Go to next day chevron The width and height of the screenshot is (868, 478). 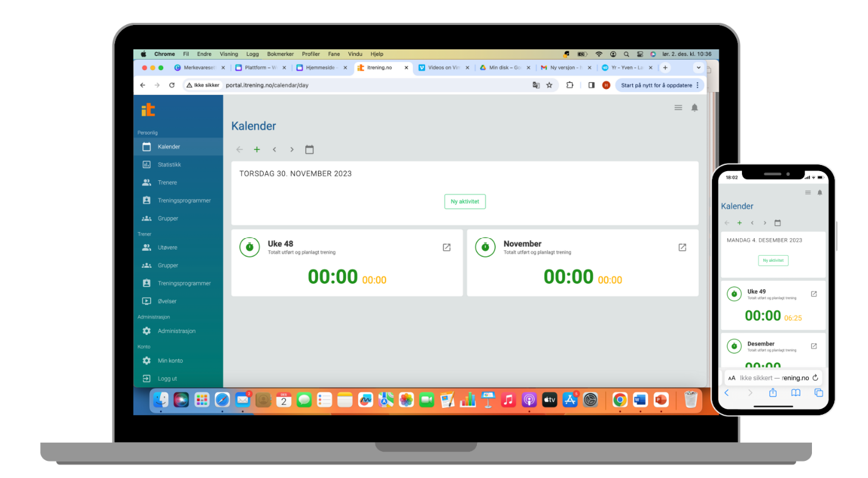[292, 150]
